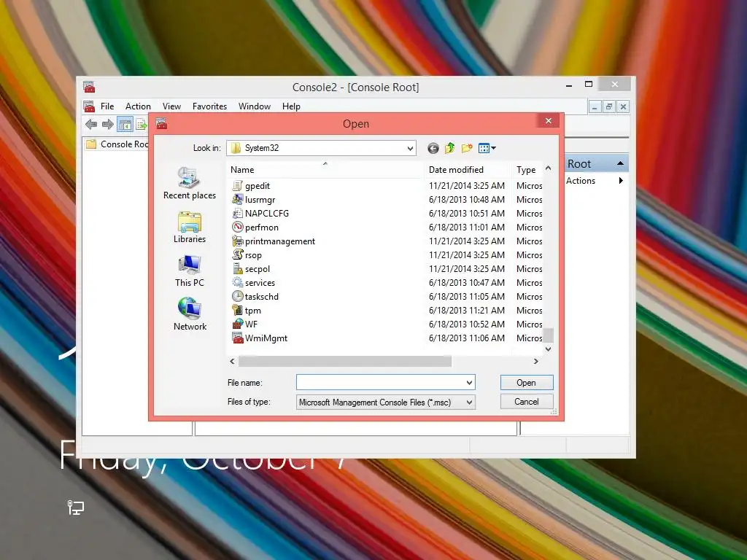Sort by Date modified column header

click(x=468, y=169)
